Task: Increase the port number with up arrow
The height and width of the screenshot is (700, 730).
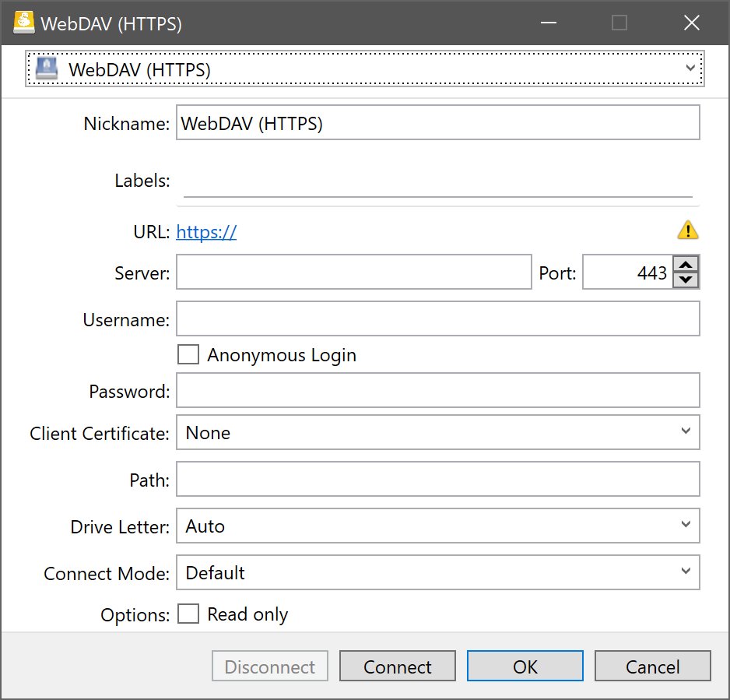Action: pyautogui.click(x=686, y=265)
